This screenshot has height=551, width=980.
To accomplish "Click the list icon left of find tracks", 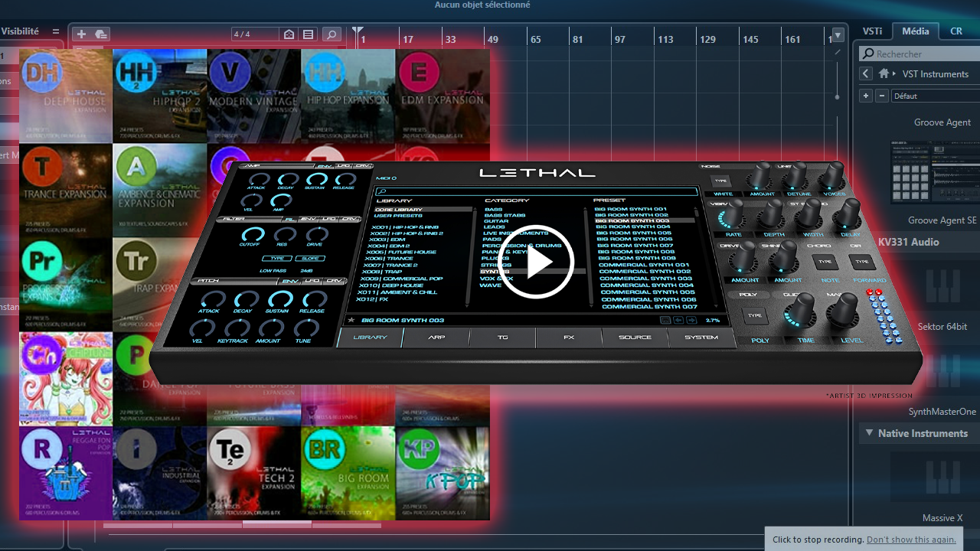I will (x=308, y=34).
